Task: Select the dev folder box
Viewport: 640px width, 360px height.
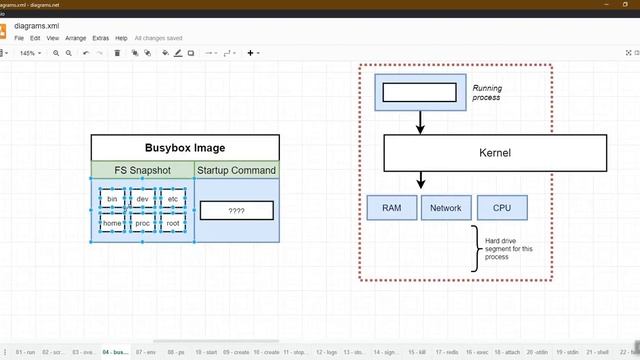Action: click(142, 199)
